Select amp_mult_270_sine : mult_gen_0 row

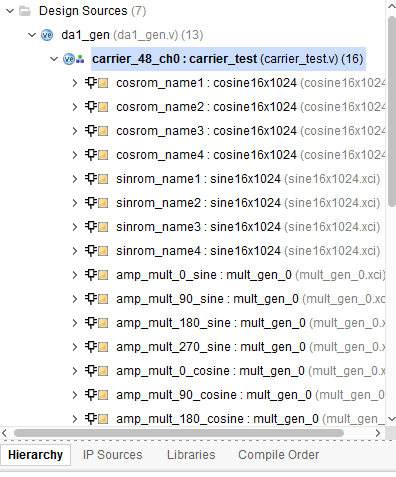[x=251, y=347]
